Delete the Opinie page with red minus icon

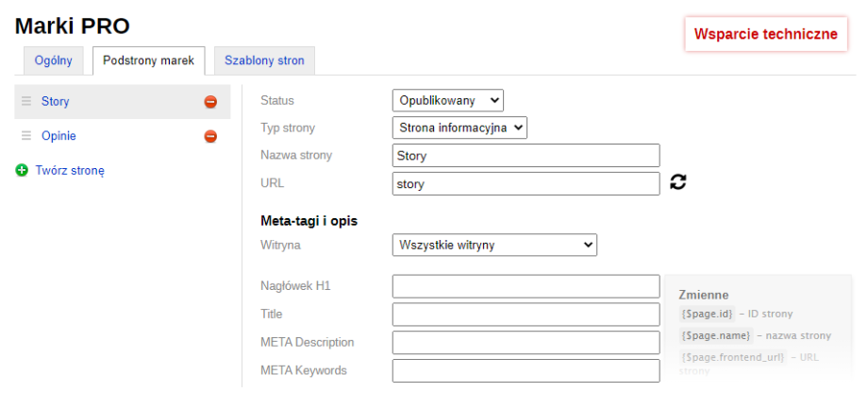pyautogui.click(x=210, y=136)
